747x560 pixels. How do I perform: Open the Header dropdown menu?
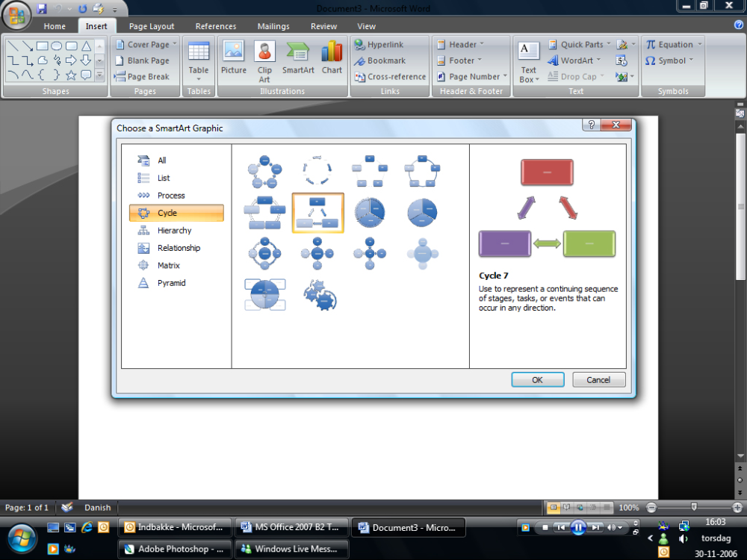pos(461,44)
